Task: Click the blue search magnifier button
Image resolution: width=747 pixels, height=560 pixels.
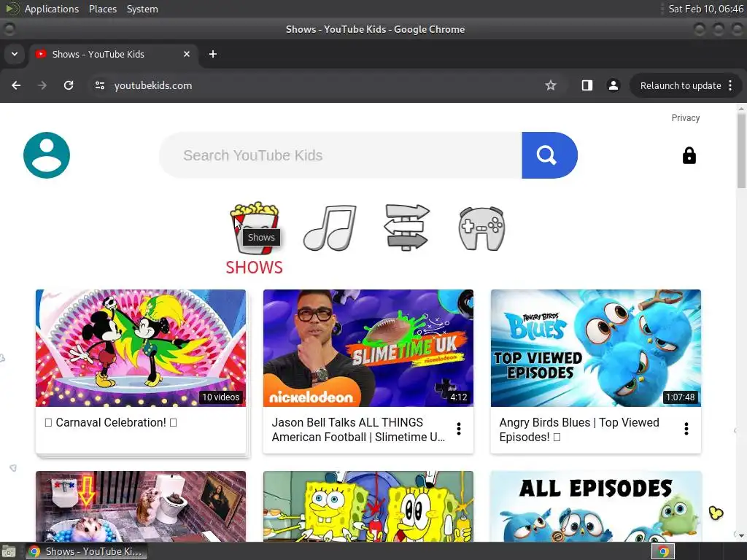Action: tap(549, 155)
